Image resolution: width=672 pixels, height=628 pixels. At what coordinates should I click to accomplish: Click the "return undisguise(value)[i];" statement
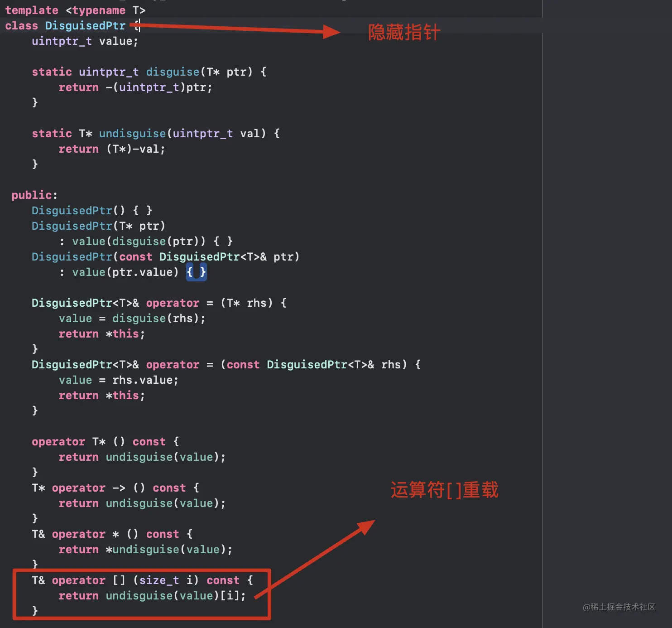152,595
